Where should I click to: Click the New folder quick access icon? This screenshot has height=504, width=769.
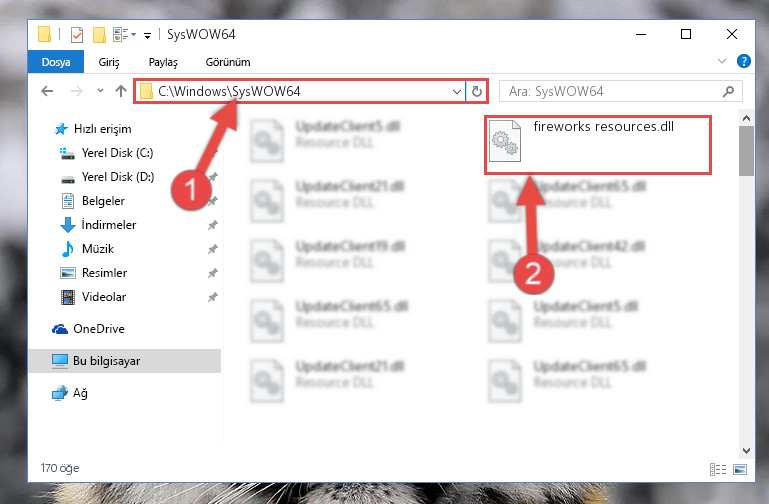tap(99, 35)
